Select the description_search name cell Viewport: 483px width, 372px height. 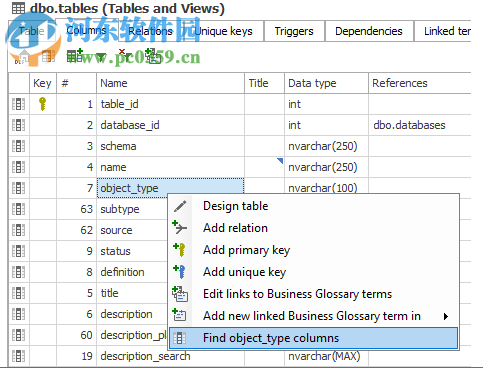click(170, 356)
